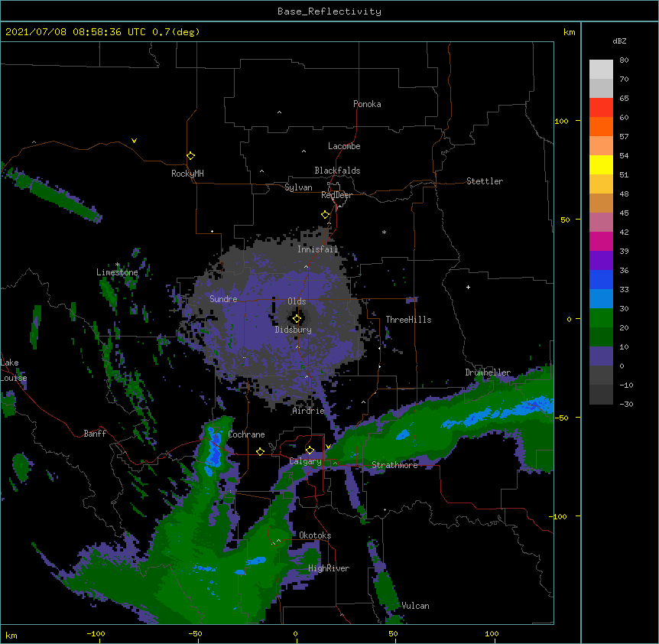This screenshot has width=659, height=644.
Task: Click the Ponoka city label
Action: [x=367, y=104]
